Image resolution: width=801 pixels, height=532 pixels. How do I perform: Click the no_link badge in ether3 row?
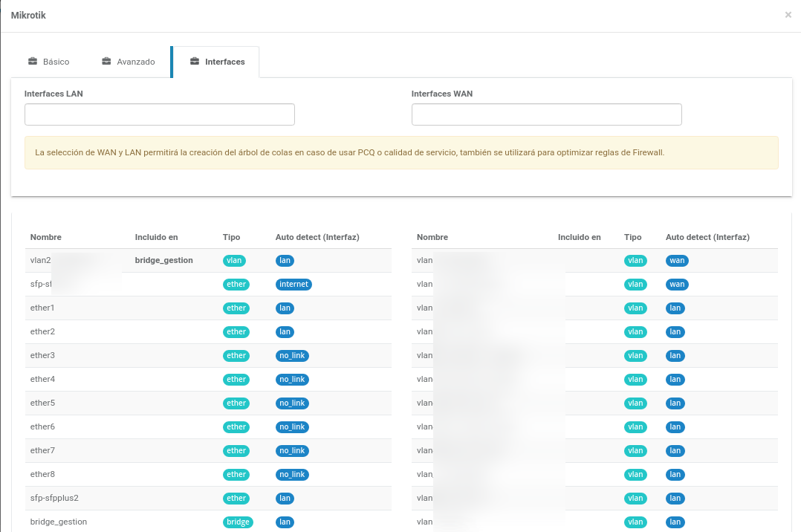coord(292,356)
